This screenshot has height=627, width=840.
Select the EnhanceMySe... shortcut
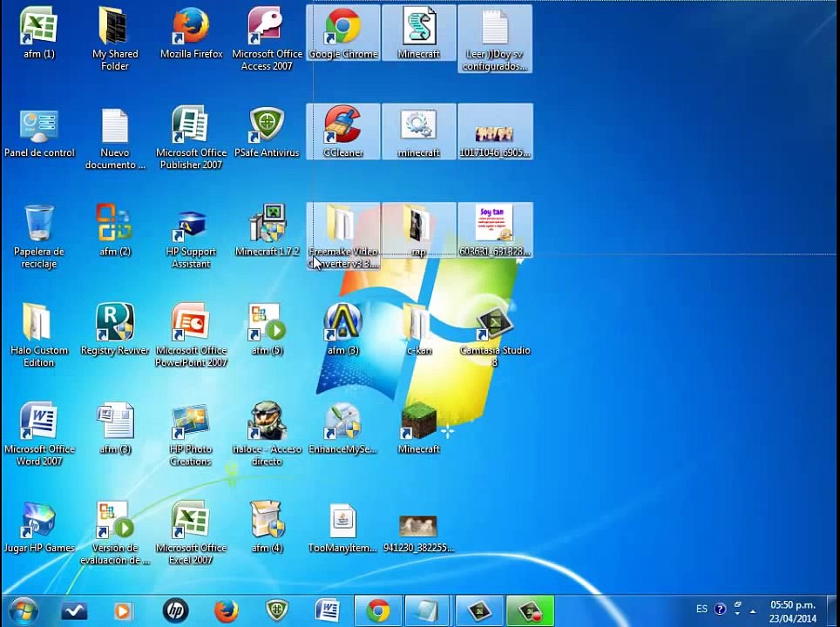(343, 428)
